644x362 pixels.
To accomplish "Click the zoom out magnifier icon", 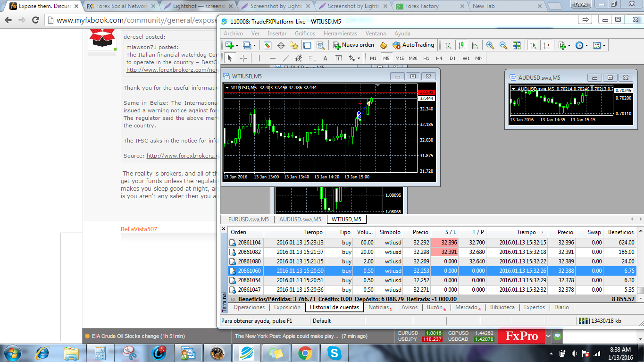I will pos(503,45).
